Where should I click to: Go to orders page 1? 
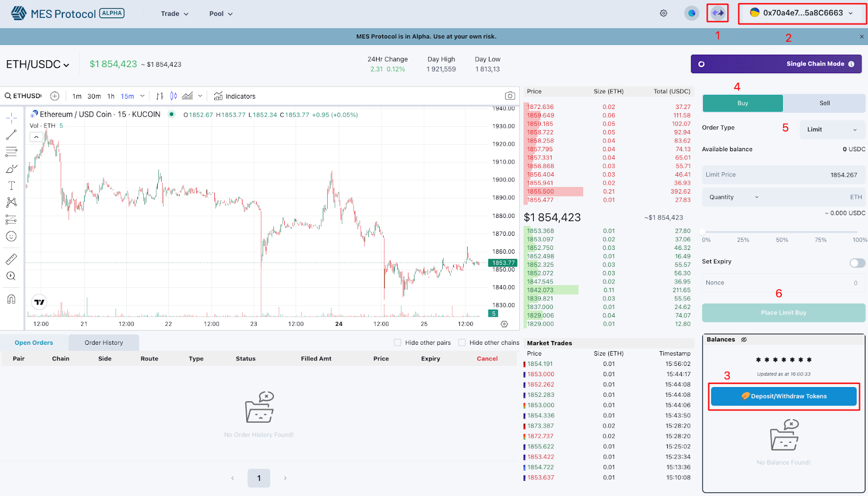tap(259, 478)
